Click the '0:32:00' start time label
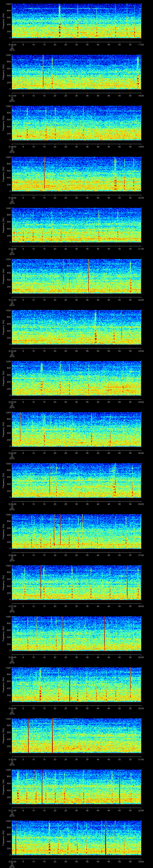 coord(12,861)
